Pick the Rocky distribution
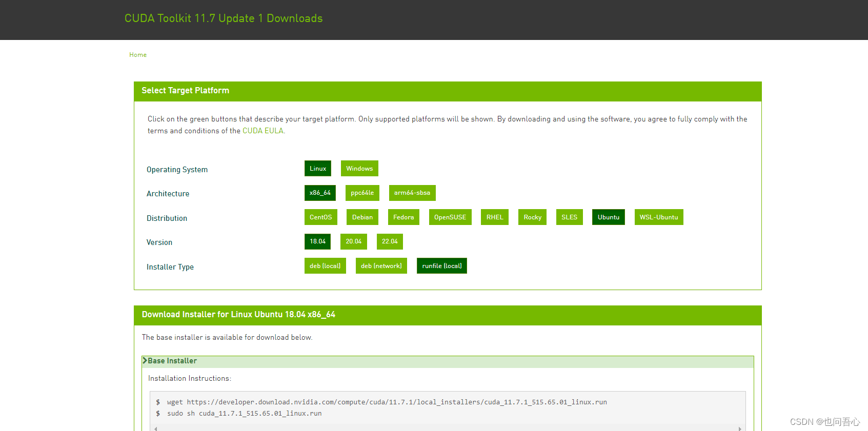The image size is (868, 431). click(533, 217)
